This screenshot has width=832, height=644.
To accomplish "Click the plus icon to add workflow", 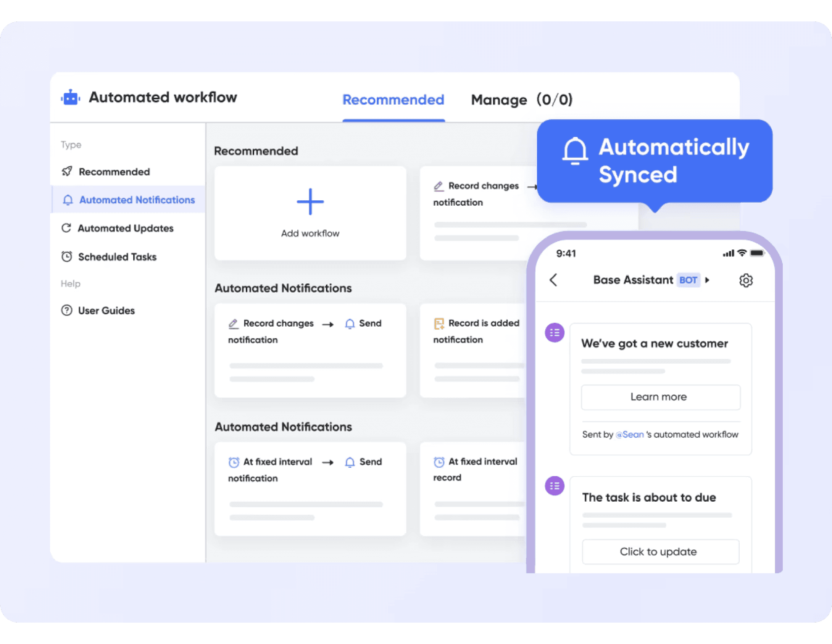I will (310, 201).
